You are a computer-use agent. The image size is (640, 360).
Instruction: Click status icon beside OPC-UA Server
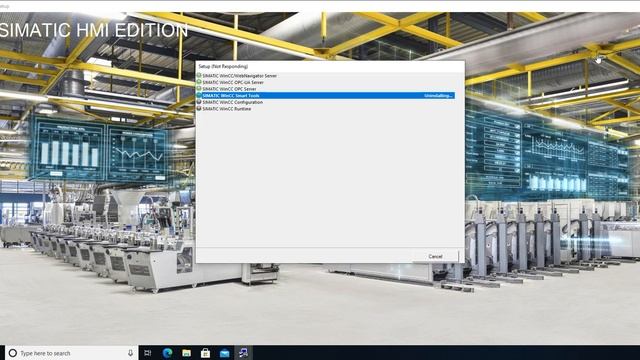(x=199, y=82)
